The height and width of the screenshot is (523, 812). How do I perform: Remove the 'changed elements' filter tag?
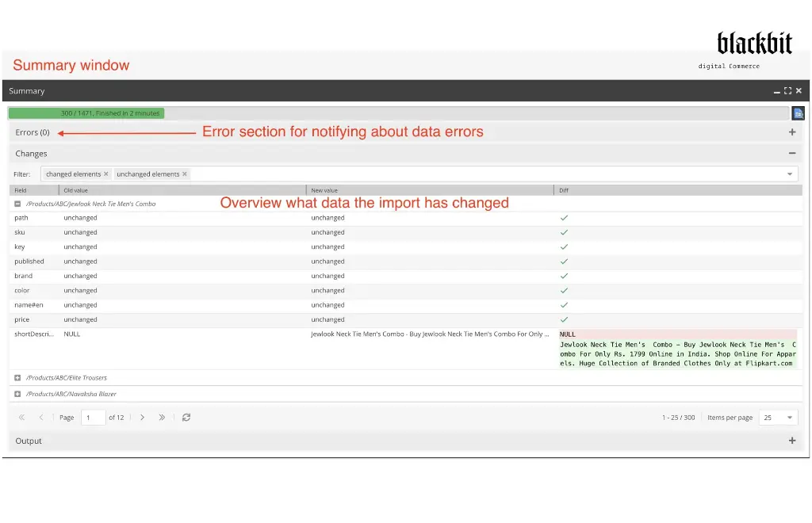pos(106,174)
